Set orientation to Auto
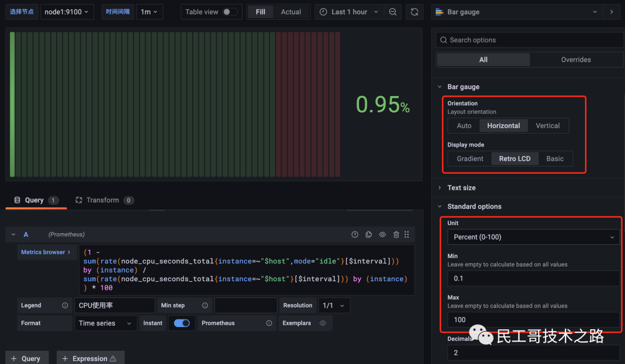Image resolution: width=625 pixels, height=364 pixels. point(464,126)
